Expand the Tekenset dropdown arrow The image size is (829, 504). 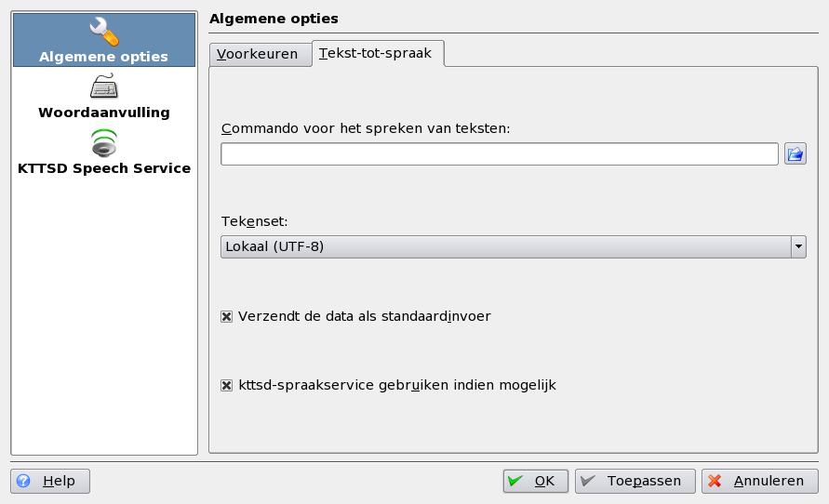(798, 246)
